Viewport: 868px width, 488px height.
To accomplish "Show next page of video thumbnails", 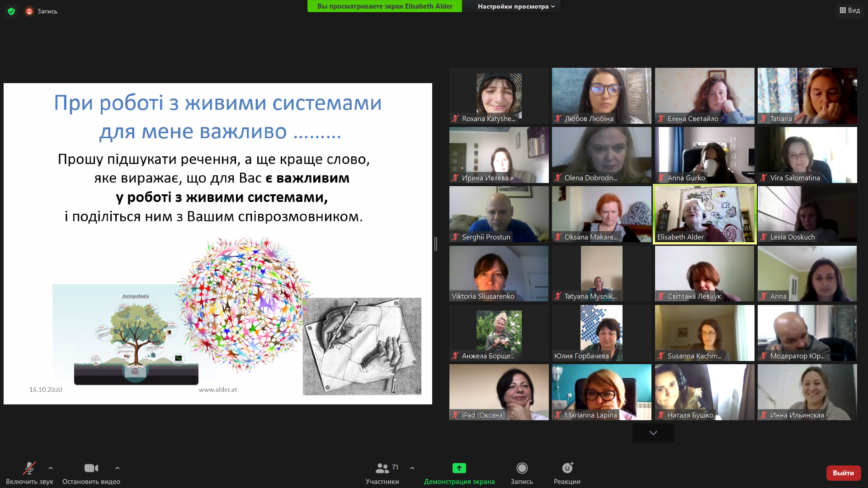I will coord(653,433).
